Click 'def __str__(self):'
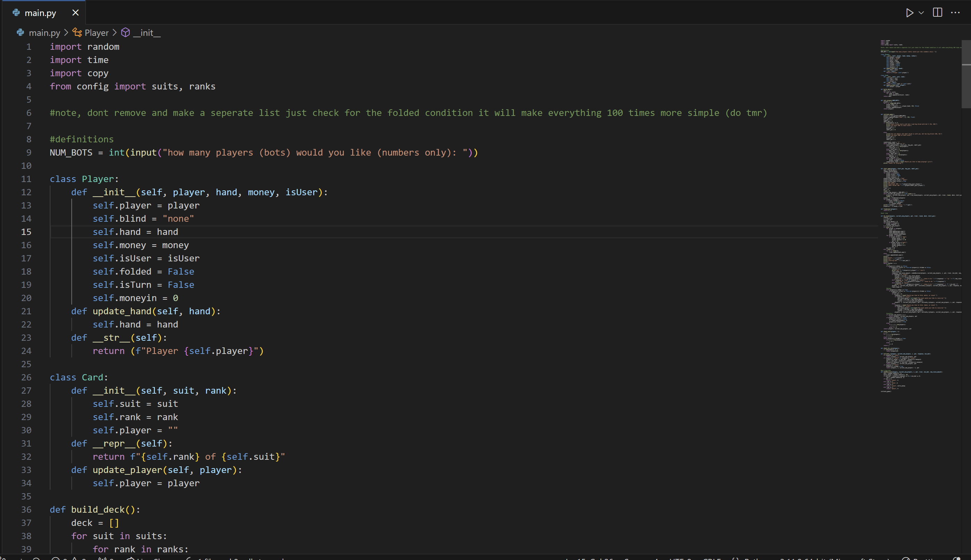The image size is (971, 560). tap(119, 338)
